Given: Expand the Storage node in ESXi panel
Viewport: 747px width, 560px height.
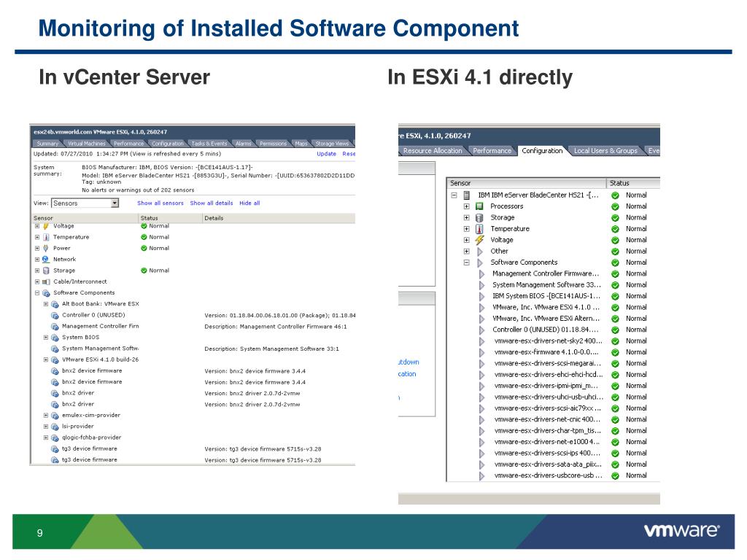Looking at the screenshot, I should 466,217.
